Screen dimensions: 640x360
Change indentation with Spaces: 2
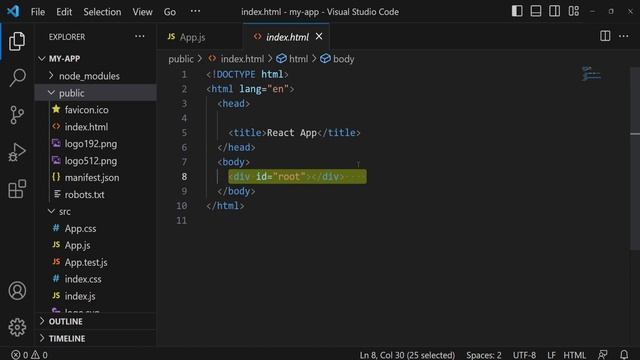coord(484,355)
